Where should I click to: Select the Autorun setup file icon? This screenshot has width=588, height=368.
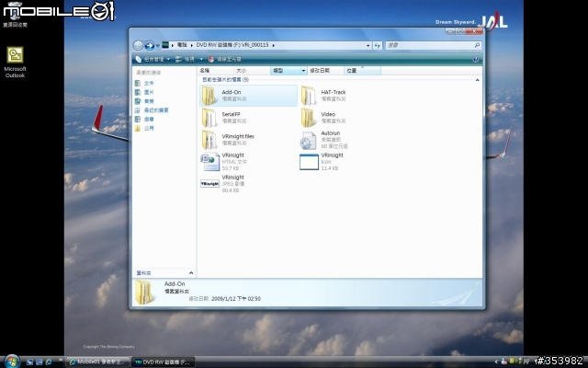point(309,141)
